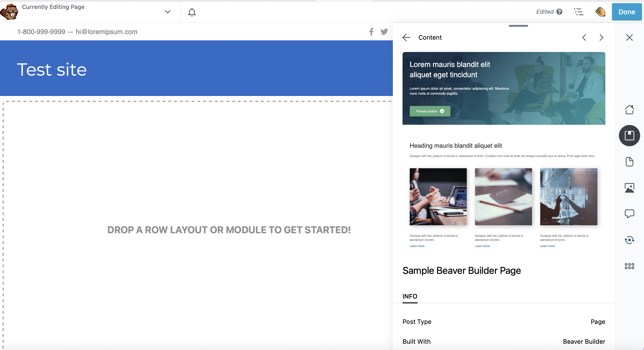Click the Assistant pencil icon in top bar
Image resolution: width=644 pixels, height=350 pixels.
pos(600,12)
